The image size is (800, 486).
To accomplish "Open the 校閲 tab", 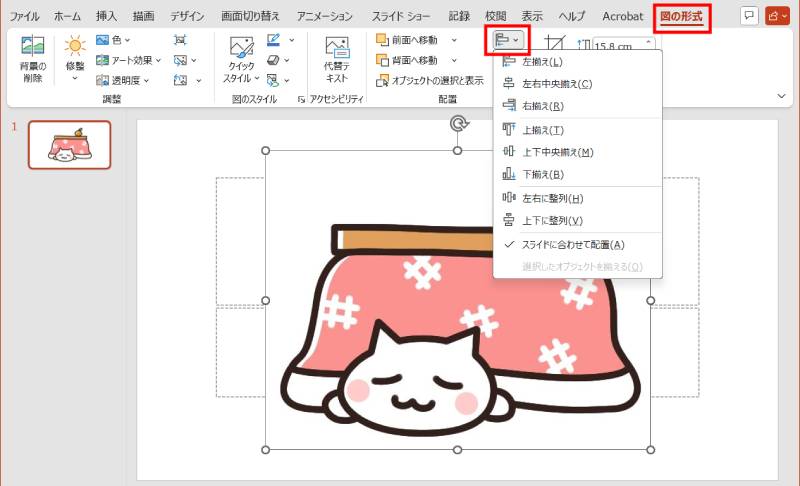I will point(495,16).
